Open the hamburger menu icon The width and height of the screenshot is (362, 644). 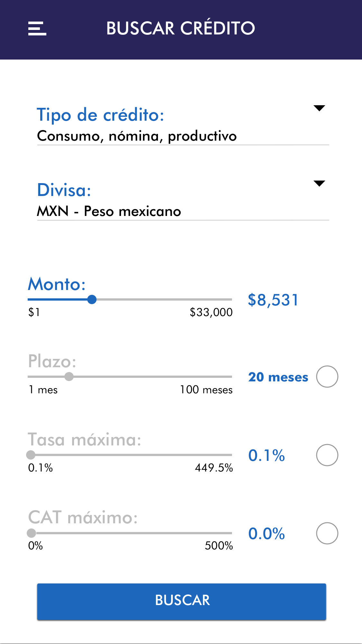37,28
